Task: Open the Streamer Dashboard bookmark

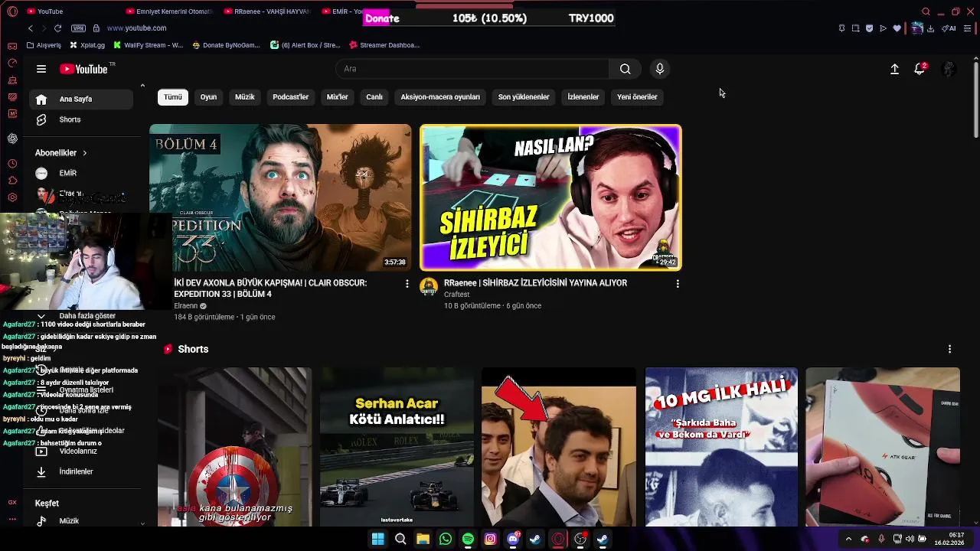Action: pyautogui.click(x=384, y=45)
